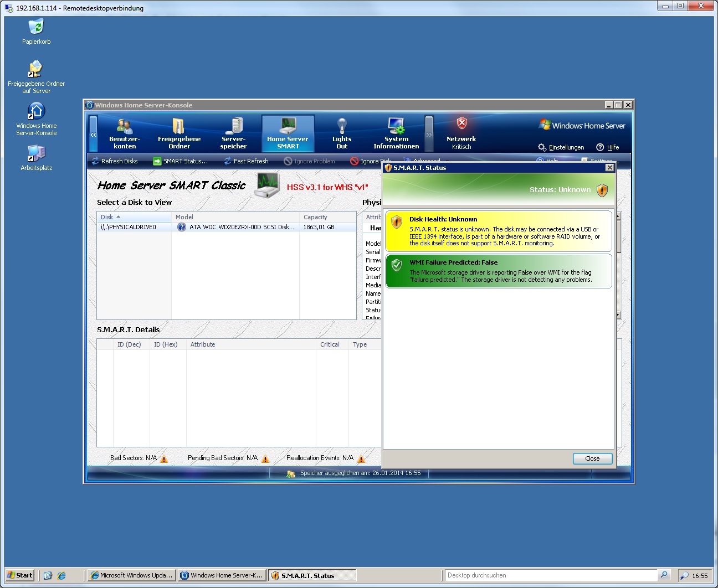Click the Reallocation Events warning triangle
This screenshot has height=588, width=718.
click(361, 458)
